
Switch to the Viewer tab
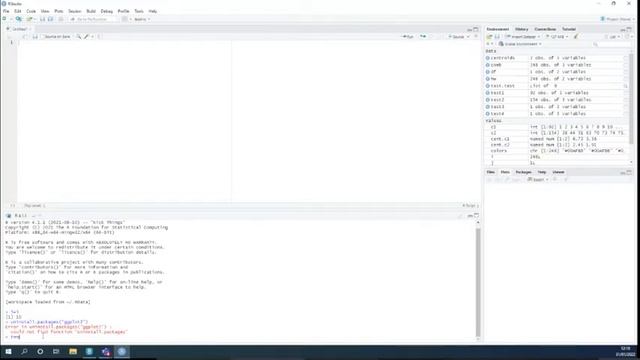click(x=558, y=172)
